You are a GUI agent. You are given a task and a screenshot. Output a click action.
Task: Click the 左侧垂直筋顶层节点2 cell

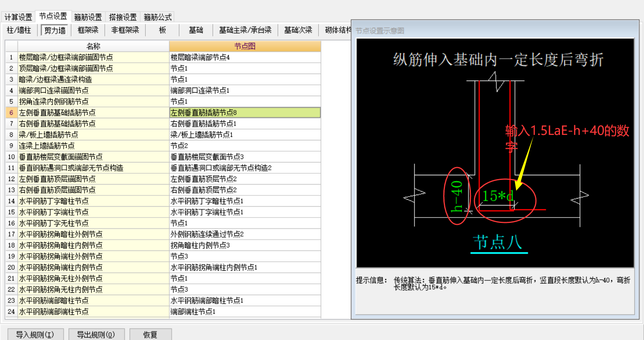[x=245, y=179]
